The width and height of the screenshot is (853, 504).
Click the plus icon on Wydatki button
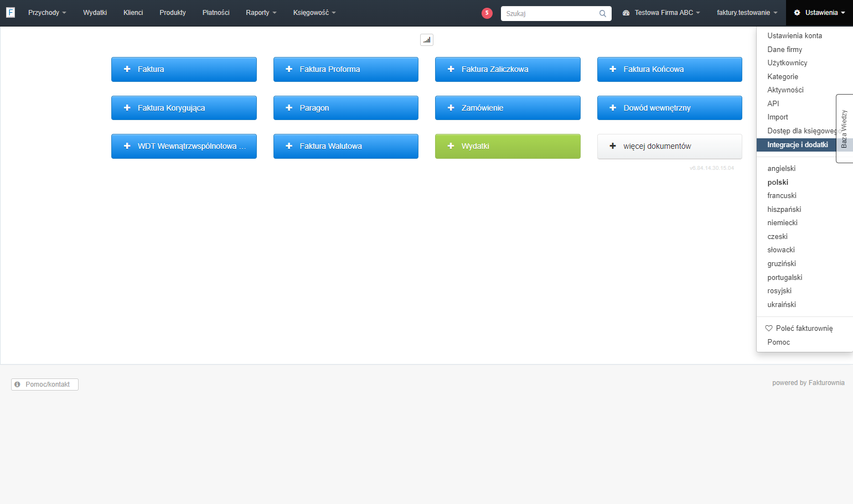point(451,146)
